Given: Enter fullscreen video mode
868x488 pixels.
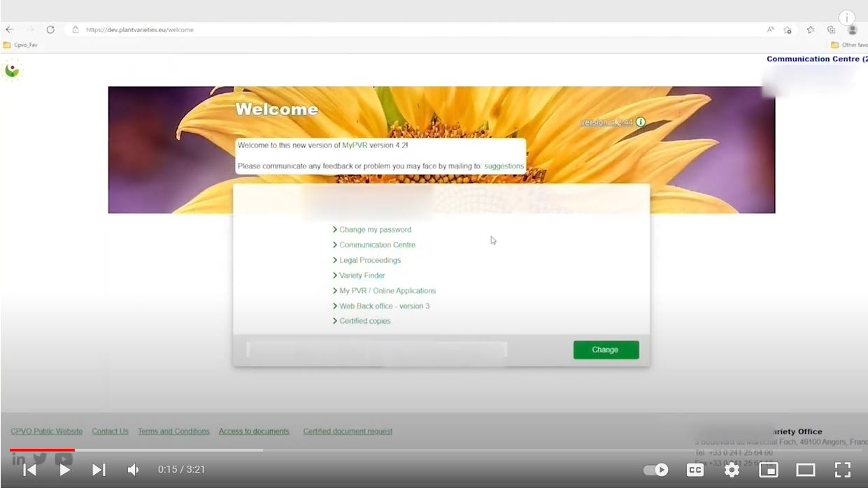Looking at the screenshot, I should pyautogui.click(x=843, y=470).
